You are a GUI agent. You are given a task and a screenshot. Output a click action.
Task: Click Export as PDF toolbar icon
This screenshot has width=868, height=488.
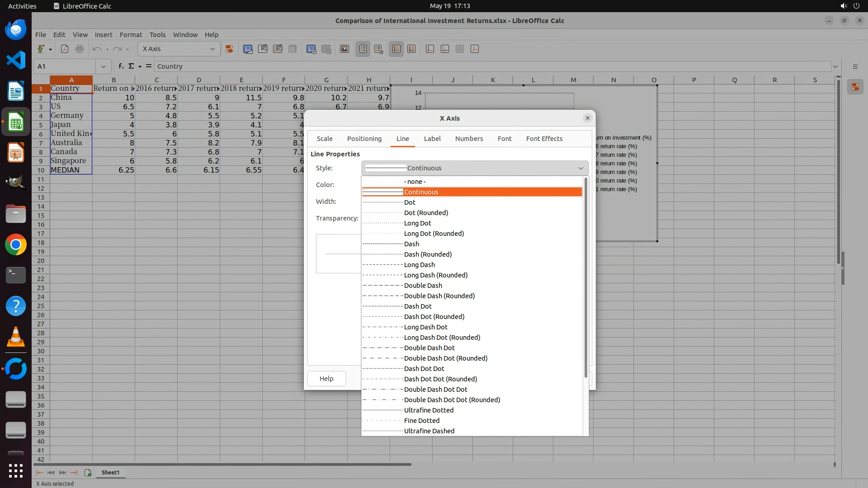(65, 49)
